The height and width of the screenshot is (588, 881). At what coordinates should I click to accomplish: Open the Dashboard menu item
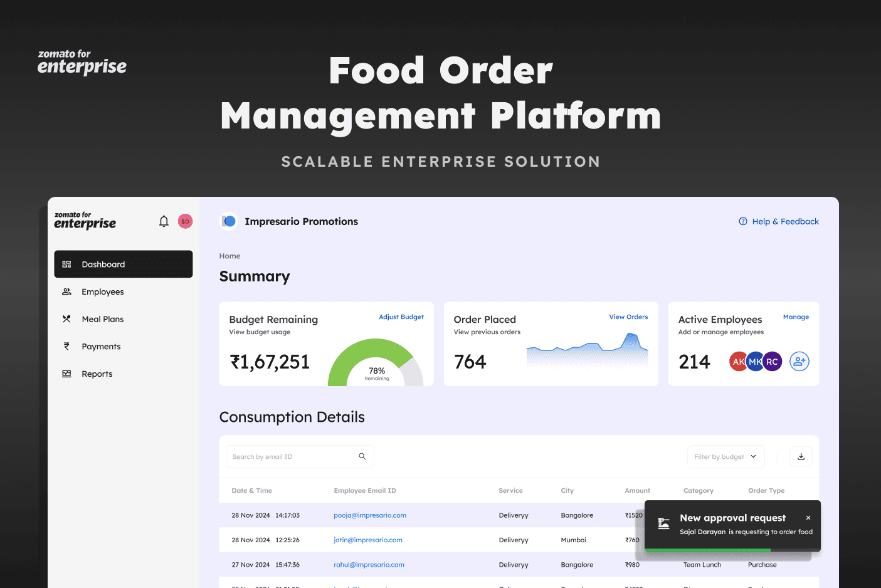click(124, 264)
